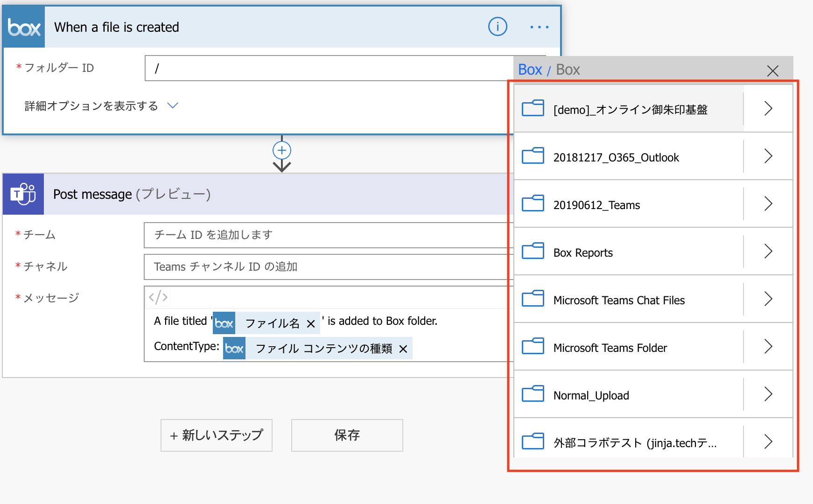
Task: Click the Box icon in the ContentType token
Action: click(x=233, y=348)
